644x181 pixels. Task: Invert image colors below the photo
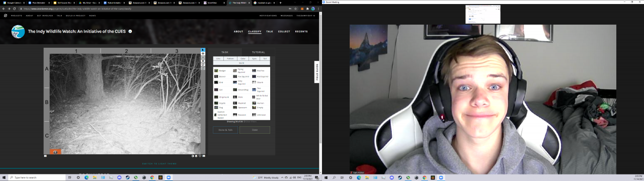(193, 156)
